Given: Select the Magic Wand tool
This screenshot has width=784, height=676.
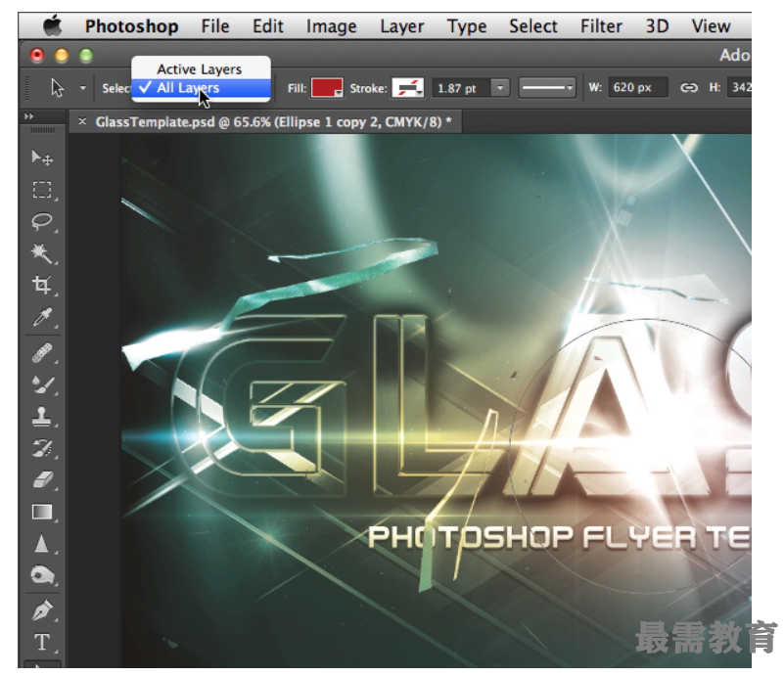Looking at the screenshot, I should 42,253.
